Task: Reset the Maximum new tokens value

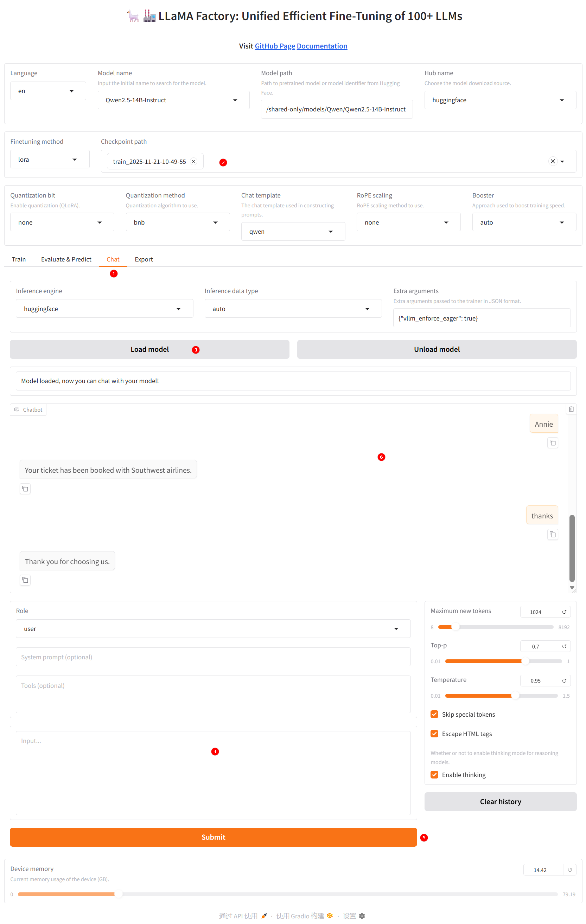Action: [x=564, y=612]
